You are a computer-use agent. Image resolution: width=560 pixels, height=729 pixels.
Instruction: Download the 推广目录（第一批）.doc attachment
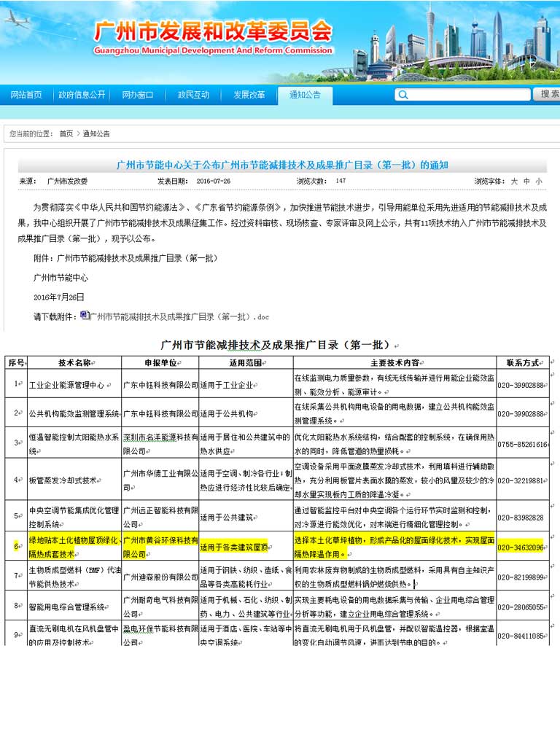click(179, 317)
